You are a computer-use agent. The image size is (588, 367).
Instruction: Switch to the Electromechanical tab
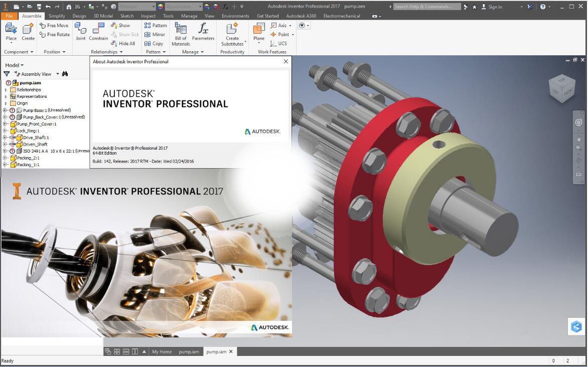point(342,16)
